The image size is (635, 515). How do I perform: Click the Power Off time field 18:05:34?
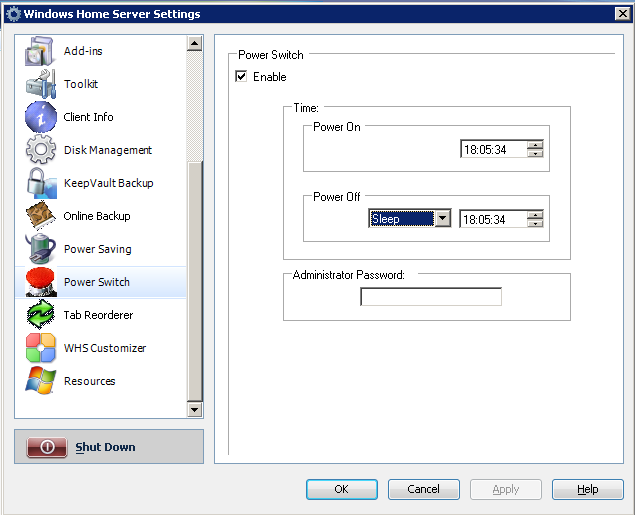click(493, 219)
